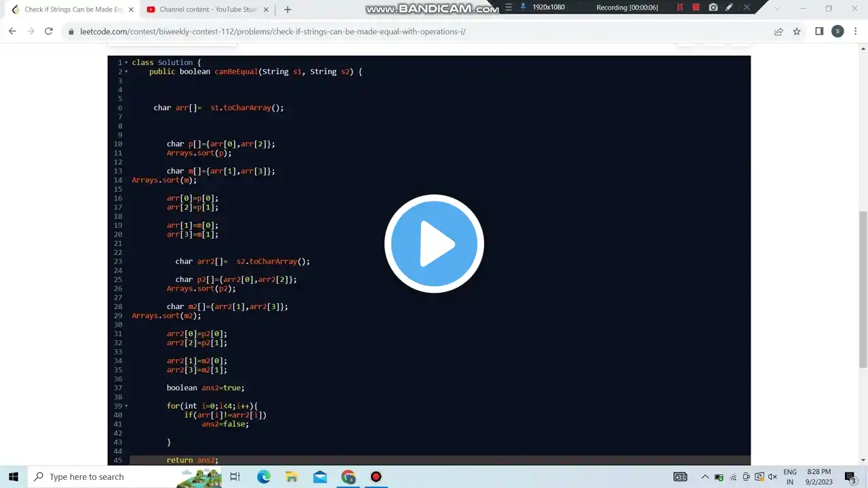This screenshot has height=488, width=868.
Task: Open the Chrome three-dot menu
Action: pyautogui.click(x=856, y=31)
